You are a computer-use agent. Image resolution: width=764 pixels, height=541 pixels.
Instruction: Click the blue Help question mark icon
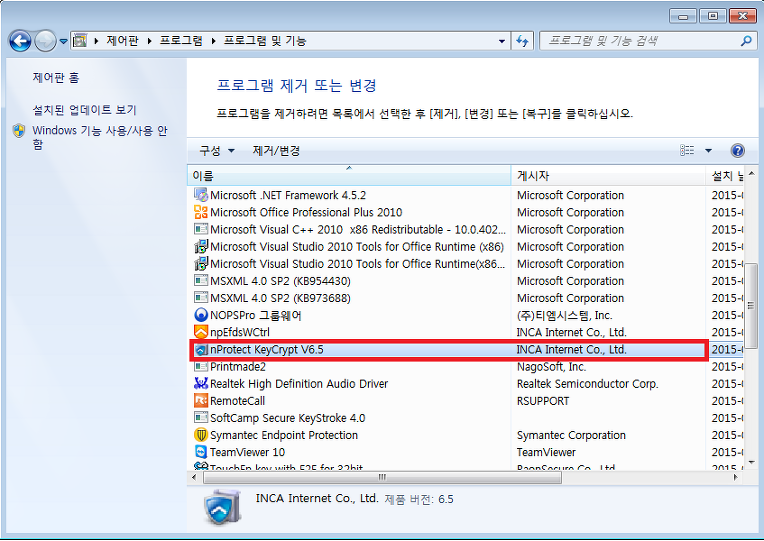point(738,151)
